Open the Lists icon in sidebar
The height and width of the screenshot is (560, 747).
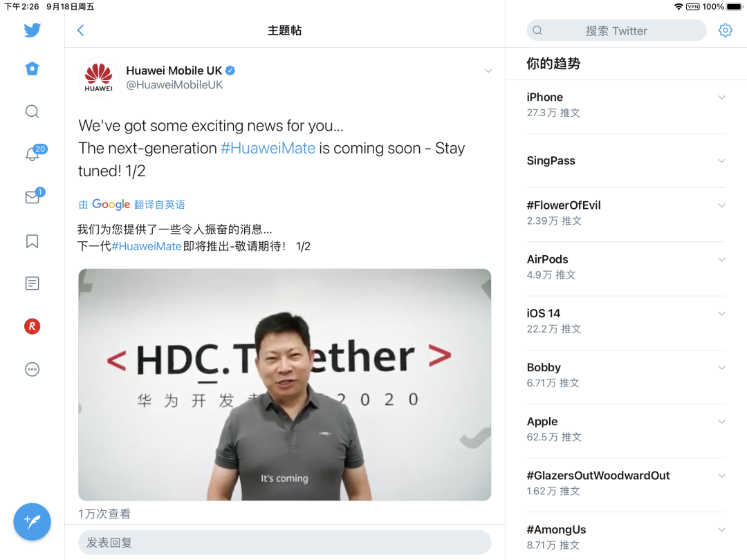click(x=33, y=283)
